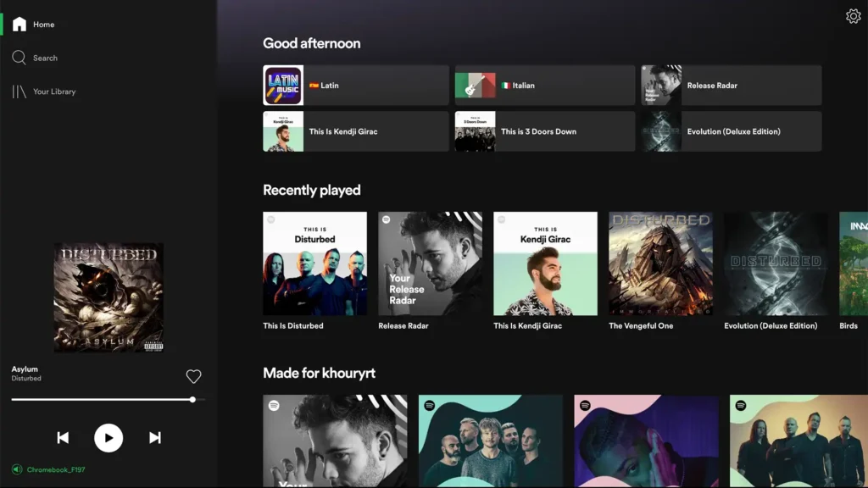Click 'Release Radar' caption under Recently played

pos(403,326)
